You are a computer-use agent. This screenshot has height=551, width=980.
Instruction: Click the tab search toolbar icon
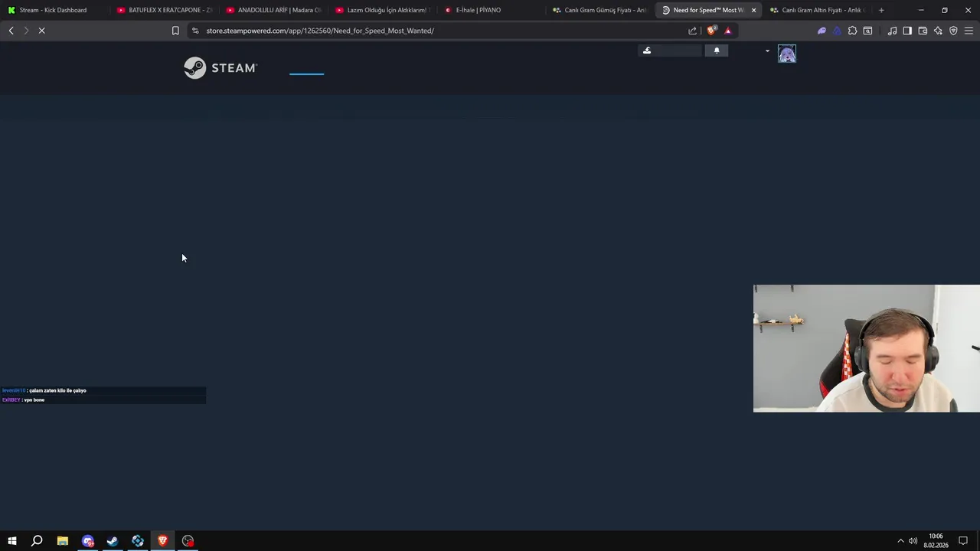(867, 31)
